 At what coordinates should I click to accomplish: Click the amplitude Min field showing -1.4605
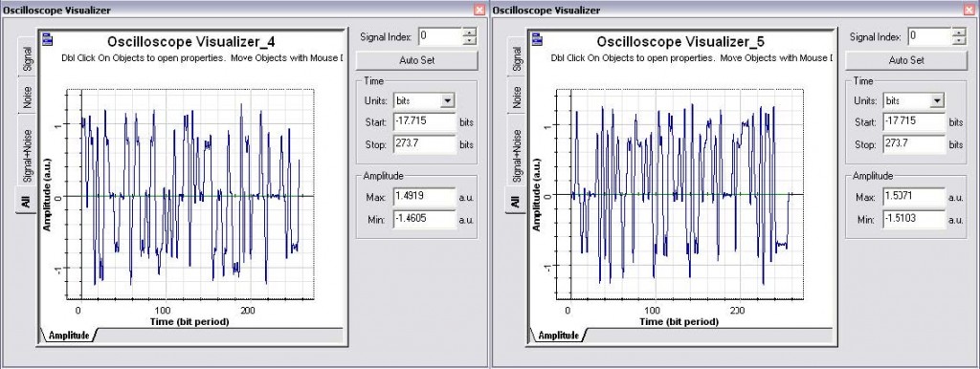(x=424, y=220)
